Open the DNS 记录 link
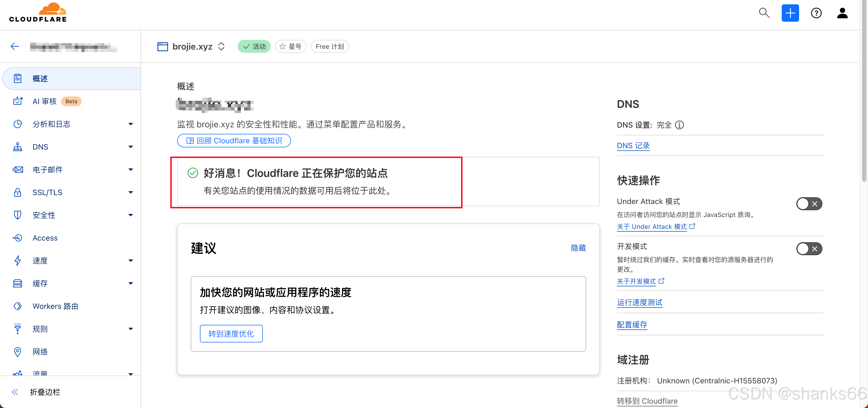The width and height of the screenshot is (868, 408). [633, 146]
